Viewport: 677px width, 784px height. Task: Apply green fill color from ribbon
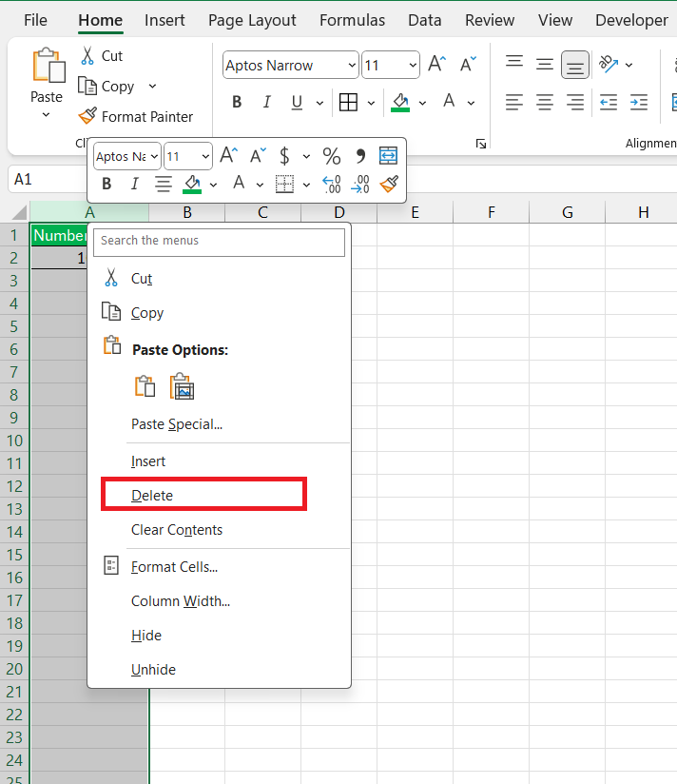point(400,102)
